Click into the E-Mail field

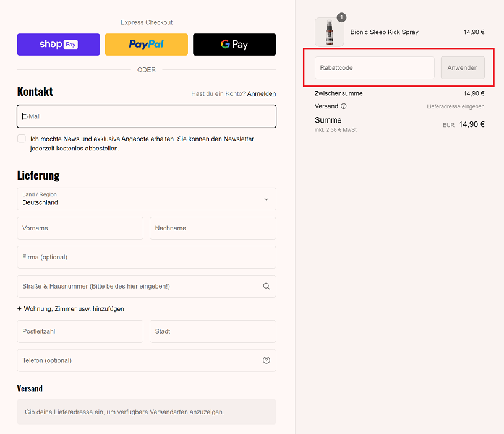coord(147,116)
